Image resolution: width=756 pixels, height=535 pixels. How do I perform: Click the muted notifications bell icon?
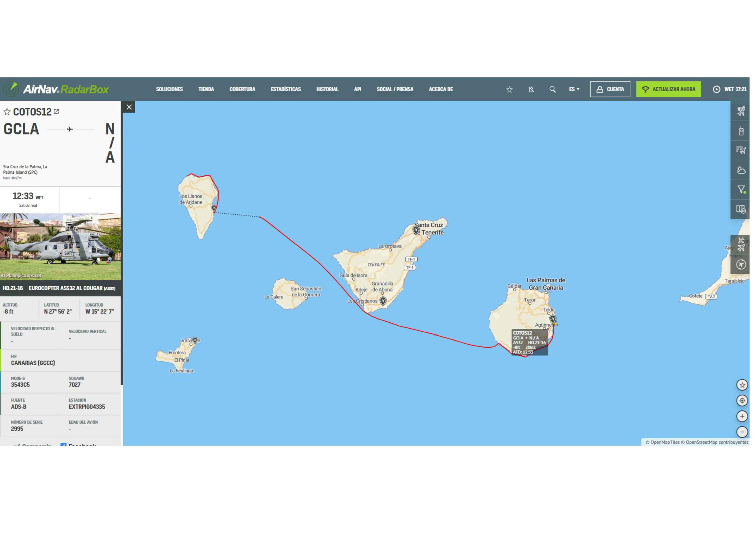point(531,89)
